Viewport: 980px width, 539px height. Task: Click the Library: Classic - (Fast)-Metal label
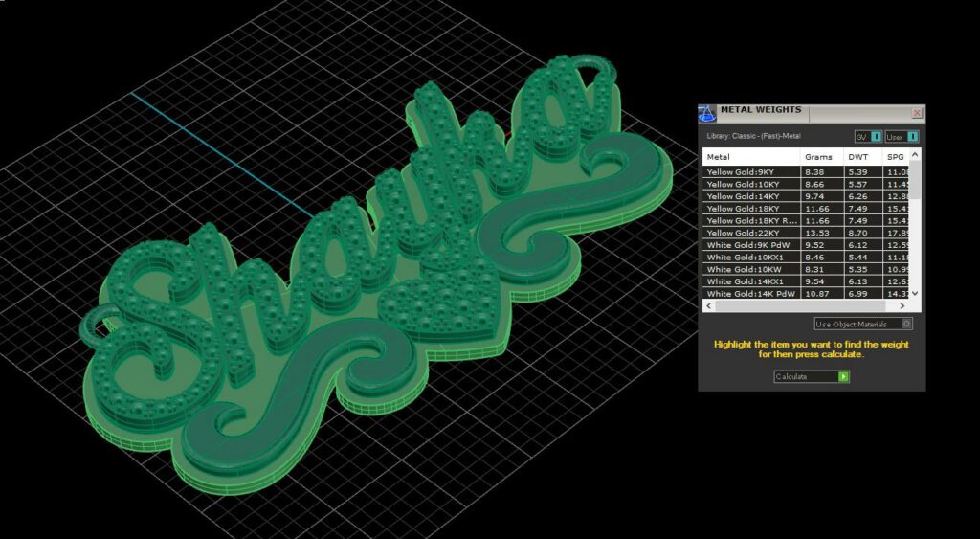pos(754,136)
